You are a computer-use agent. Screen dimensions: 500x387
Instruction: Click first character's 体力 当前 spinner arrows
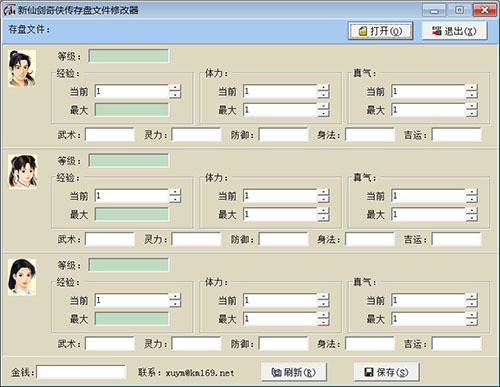(323, 91)
